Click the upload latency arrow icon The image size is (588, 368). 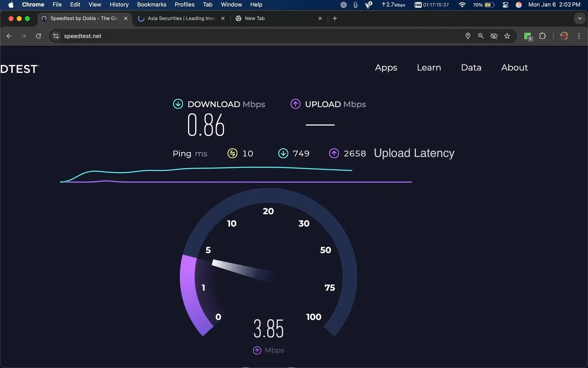click(x=334, y=153)
